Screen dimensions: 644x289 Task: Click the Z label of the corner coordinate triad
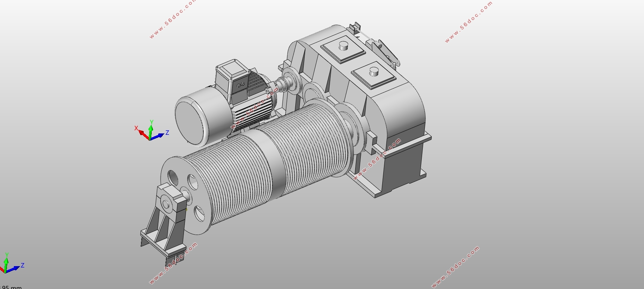[x=23, y=265]
